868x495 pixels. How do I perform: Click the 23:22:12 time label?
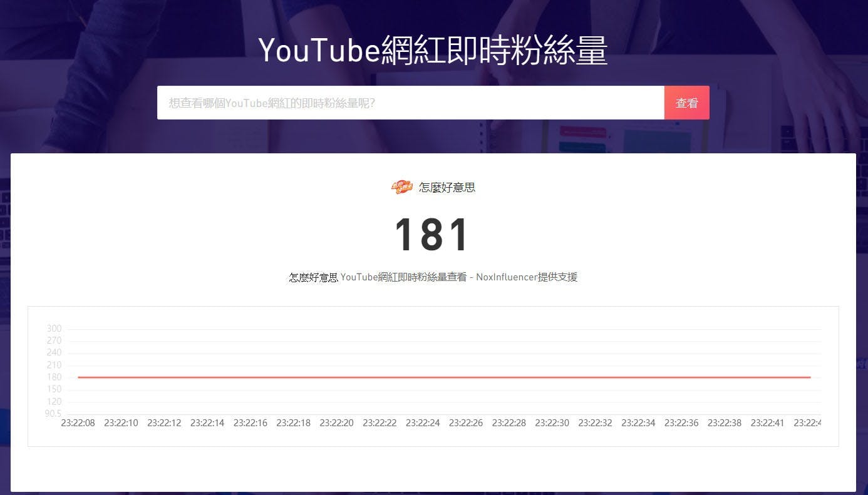(x=164, y=423)
